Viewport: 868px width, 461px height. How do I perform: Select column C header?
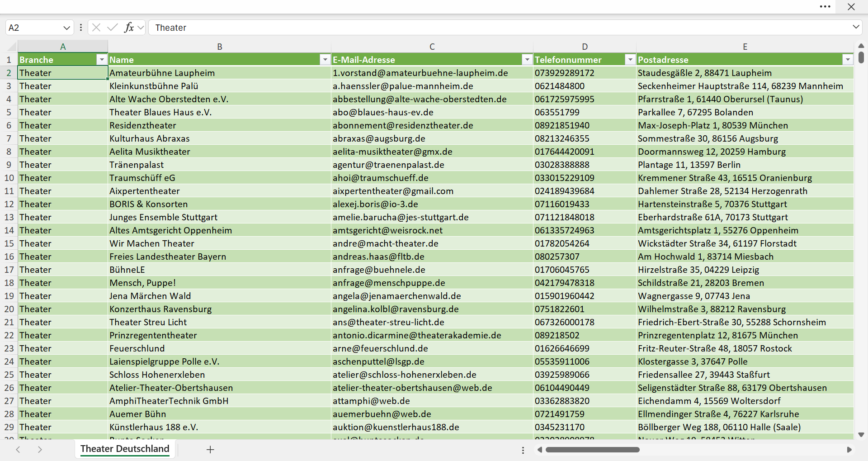(432, 46)
